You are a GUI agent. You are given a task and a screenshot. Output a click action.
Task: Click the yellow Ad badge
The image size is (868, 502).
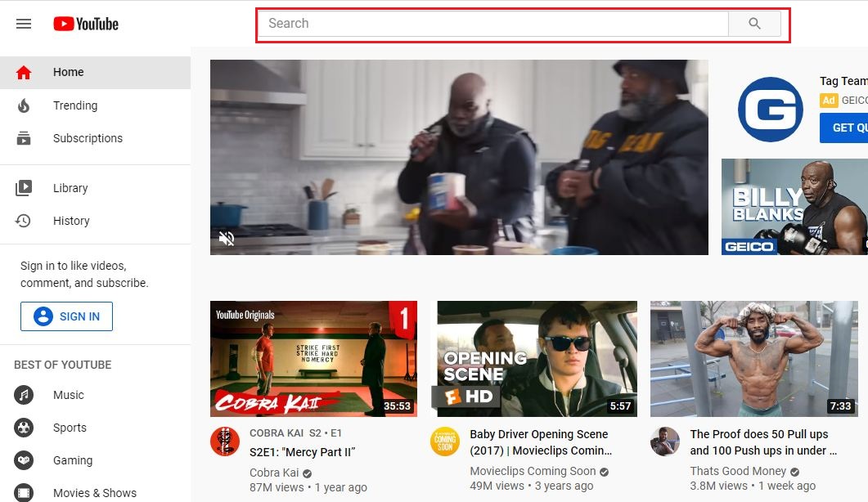pyautogui.click(x=829, y=101)
